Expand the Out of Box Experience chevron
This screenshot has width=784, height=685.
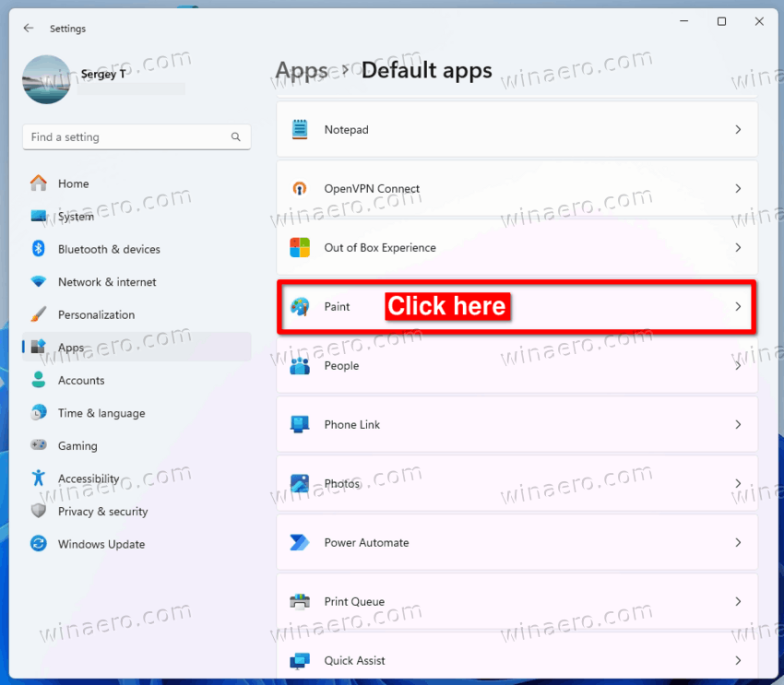pyautogui.click(x=738, y=247)
